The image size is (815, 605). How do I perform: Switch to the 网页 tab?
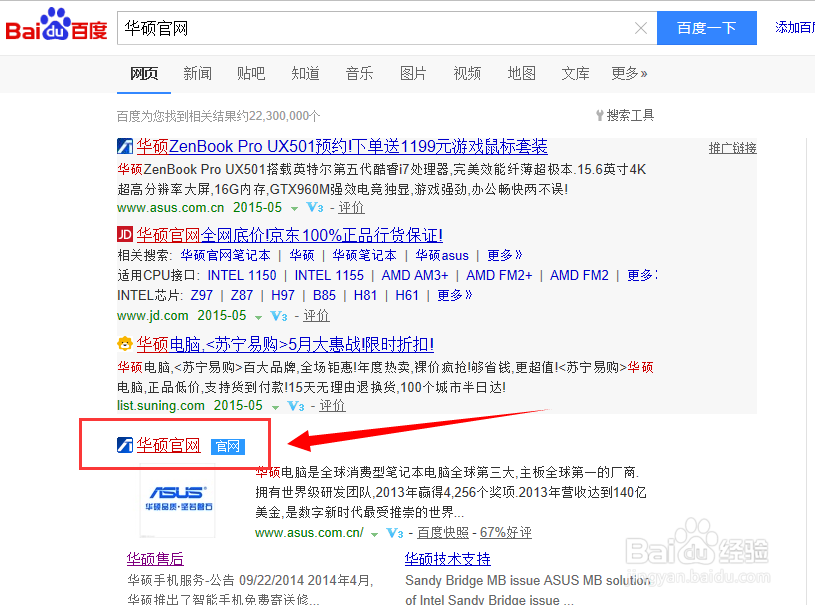tap(144, 73)
